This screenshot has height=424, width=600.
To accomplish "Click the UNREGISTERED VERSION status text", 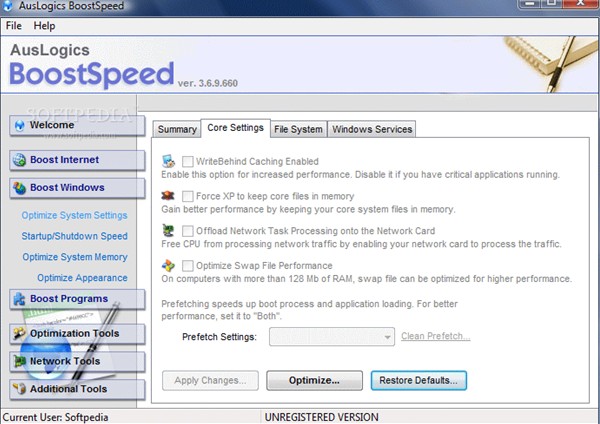I will (x=321, y=417).
